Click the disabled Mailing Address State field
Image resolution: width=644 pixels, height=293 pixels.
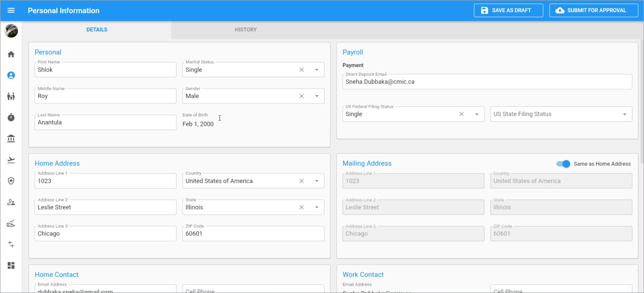(x=561, y=207)
